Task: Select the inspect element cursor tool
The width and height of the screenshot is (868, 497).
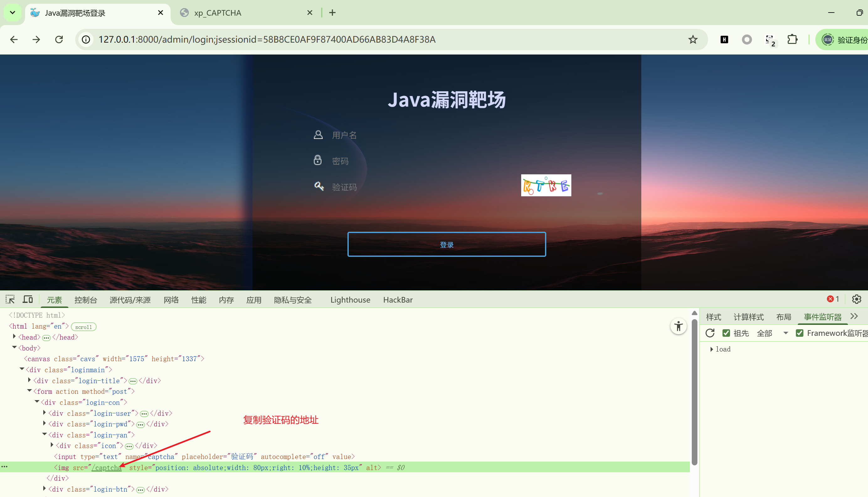Action: coord(10,299)
